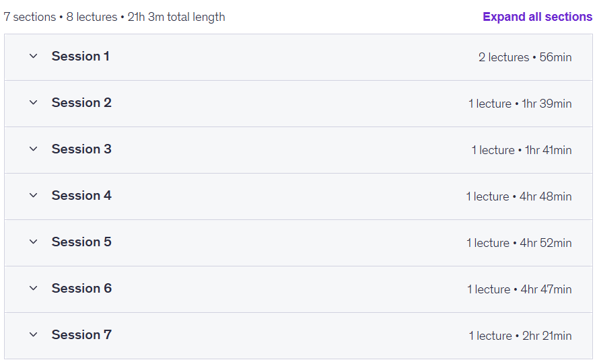Open the Session 3 chevron arrow
Screen dimensions: 597x364
click(34, 149)
